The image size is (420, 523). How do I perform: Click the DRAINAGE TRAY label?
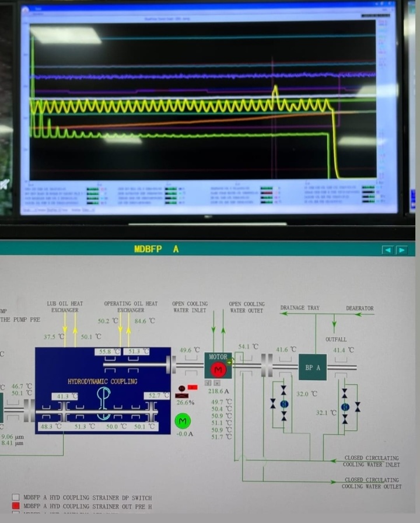tap(300, 308)
